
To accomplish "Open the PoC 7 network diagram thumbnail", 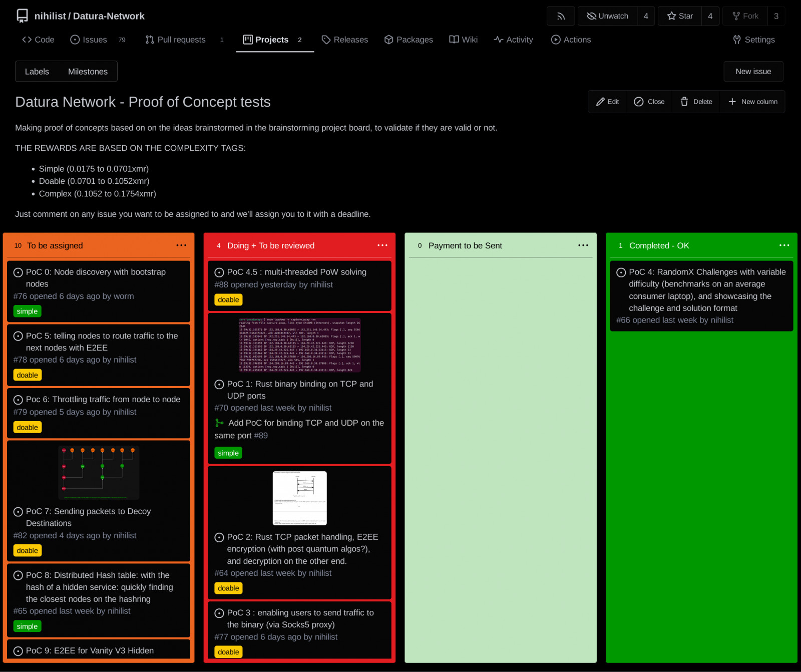I will pyautogui.click(x=99, y=472).
